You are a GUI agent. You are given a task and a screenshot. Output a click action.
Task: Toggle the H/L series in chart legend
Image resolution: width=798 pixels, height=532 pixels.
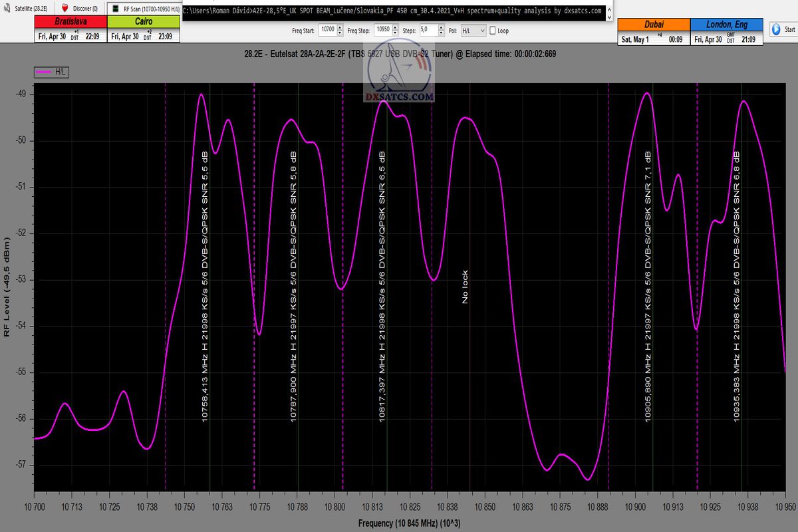point(52,72)
